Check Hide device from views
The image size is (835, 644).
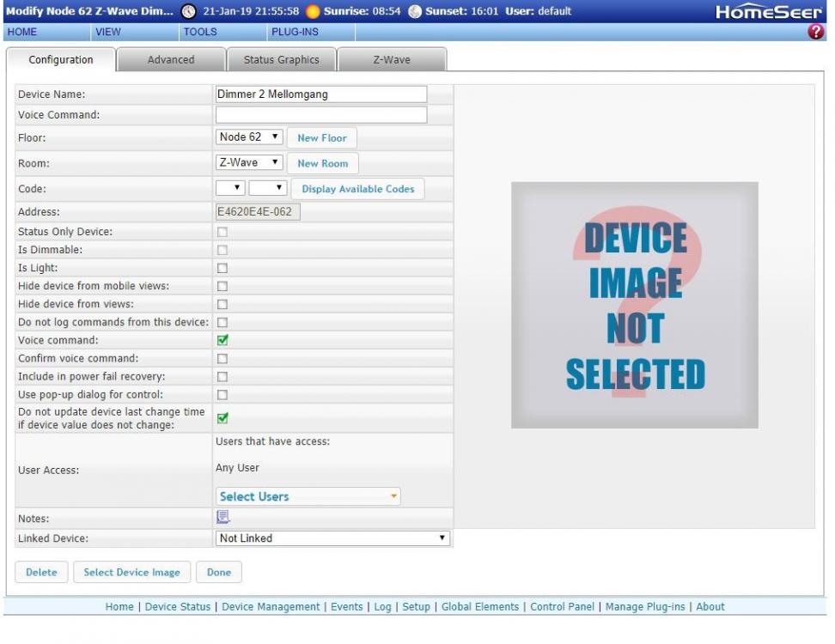[x=222, y=304]
